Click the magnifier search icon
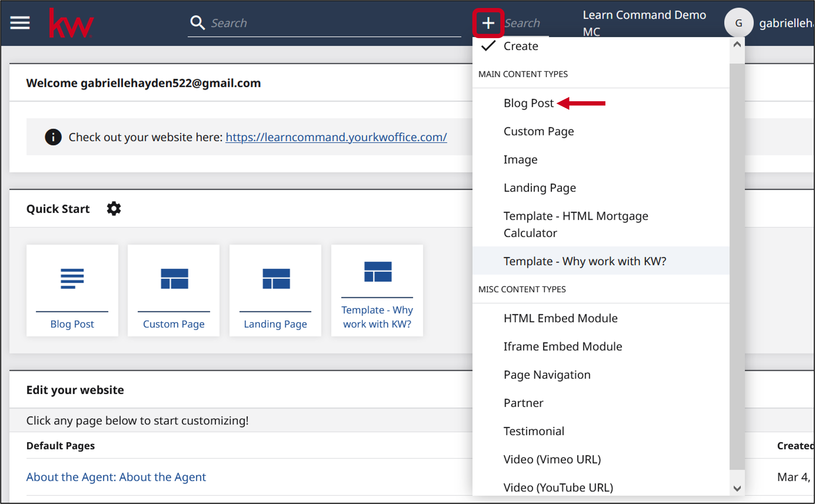Viewport: 815px width, 504px height. click(x=197, y=23)
